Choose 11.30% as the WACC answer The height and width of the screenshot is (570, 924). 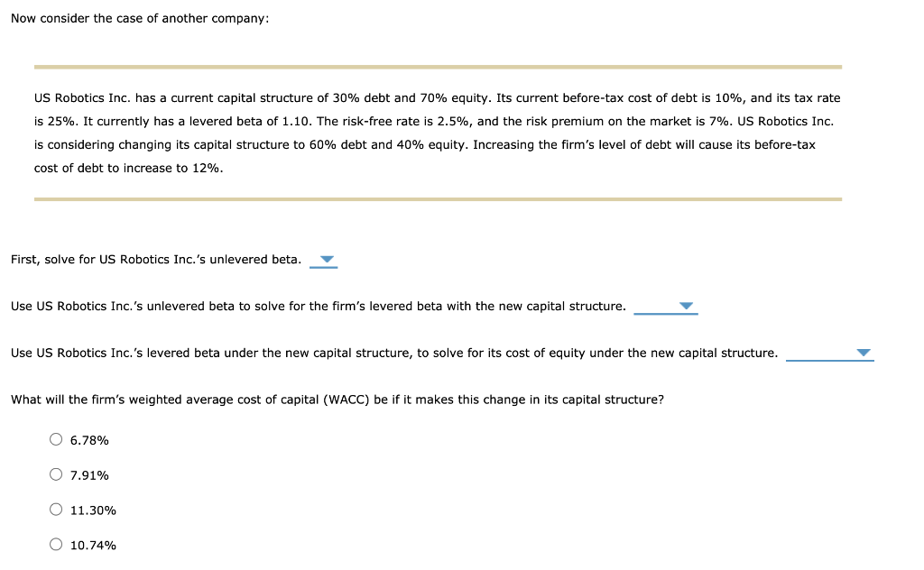(55, 510)
